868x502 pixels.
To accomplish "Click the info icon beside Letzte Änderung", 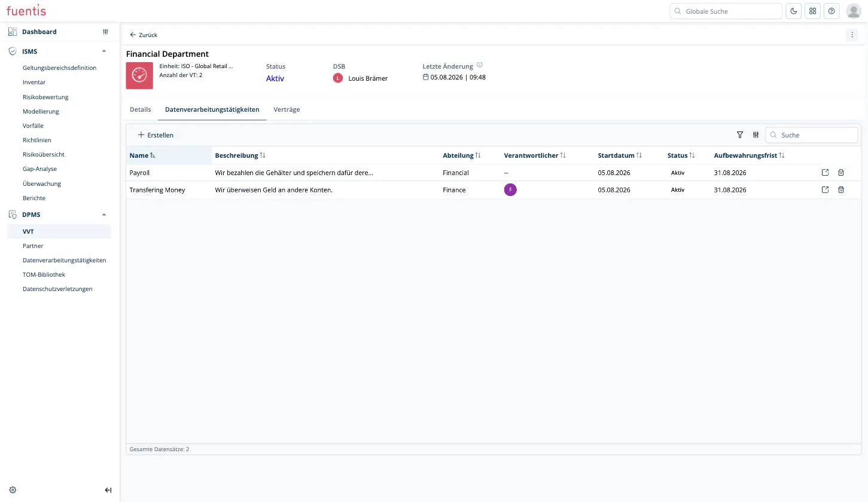I will 480,65.
